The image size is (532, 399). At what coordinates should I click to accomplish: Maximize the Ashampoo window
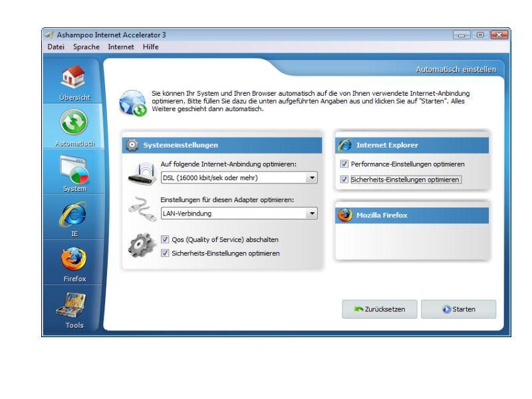pos(480,35)
